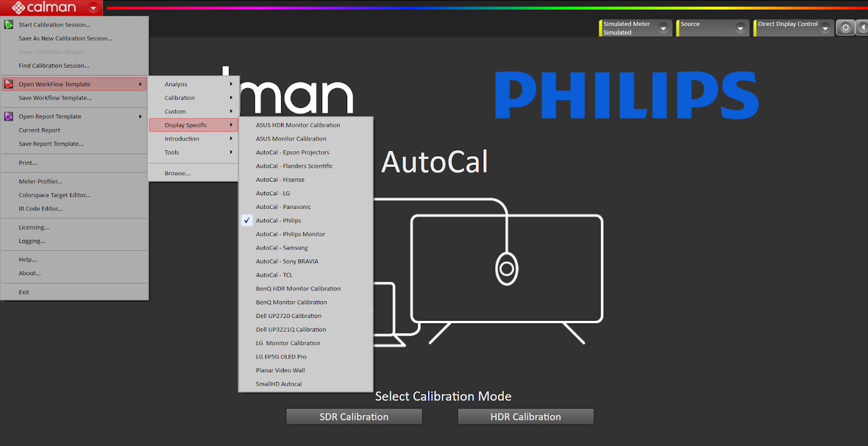Open the settings gear icon

[x=845, y=28]
